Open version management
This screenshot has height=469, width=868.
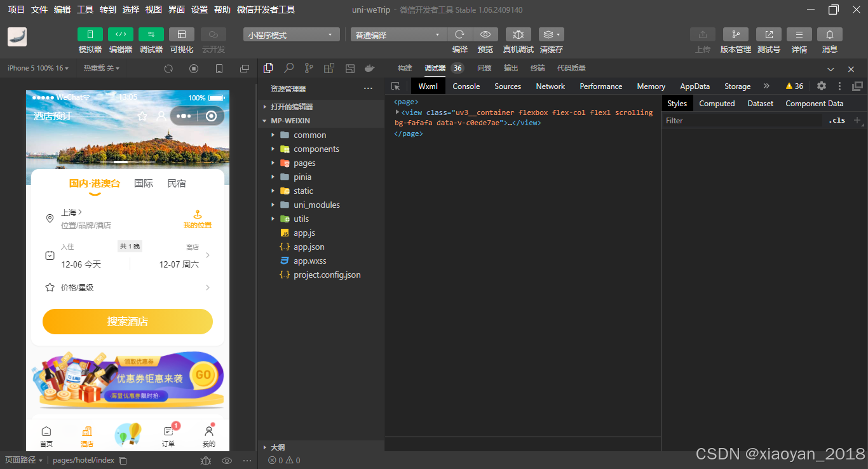coord(736,34)
